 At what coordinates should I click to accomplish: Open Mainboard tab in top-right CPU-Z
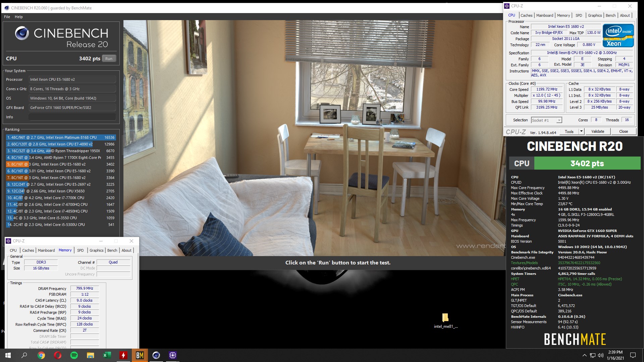point(545,15)
